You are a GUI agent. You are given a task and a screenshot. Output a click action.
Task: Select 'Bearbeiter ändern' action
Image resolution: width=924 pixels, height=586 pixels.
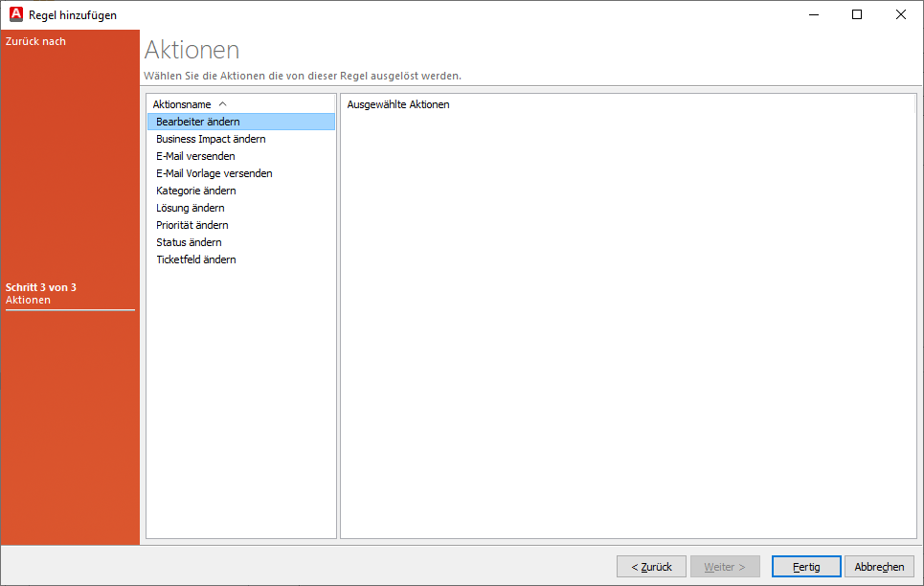click(x=198, y=122)
